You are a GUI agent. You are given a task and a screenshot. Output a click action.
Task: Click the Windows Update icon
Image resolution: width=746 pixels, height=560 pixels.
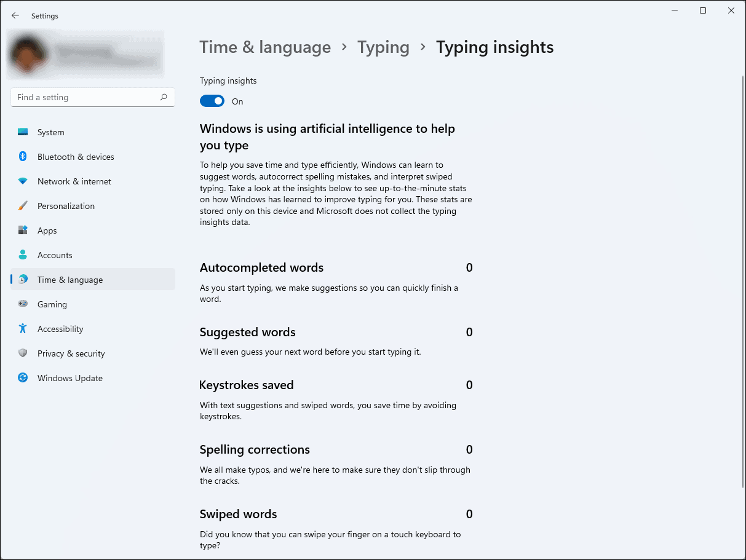22,377
